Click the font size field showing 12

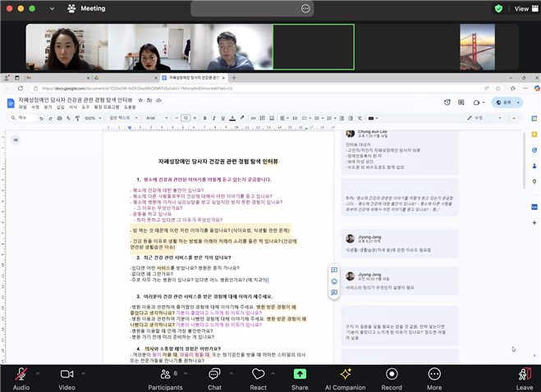(186, 118)
